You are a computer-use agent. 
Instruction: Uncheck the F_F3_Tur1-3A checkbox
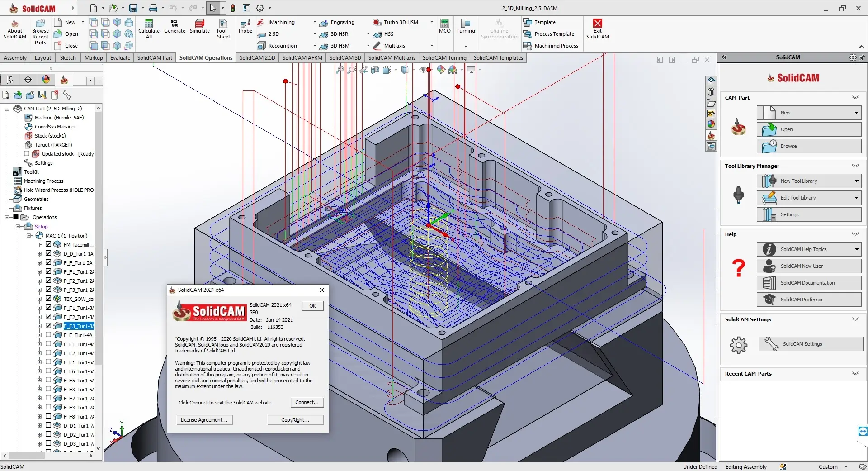point(48,326)
